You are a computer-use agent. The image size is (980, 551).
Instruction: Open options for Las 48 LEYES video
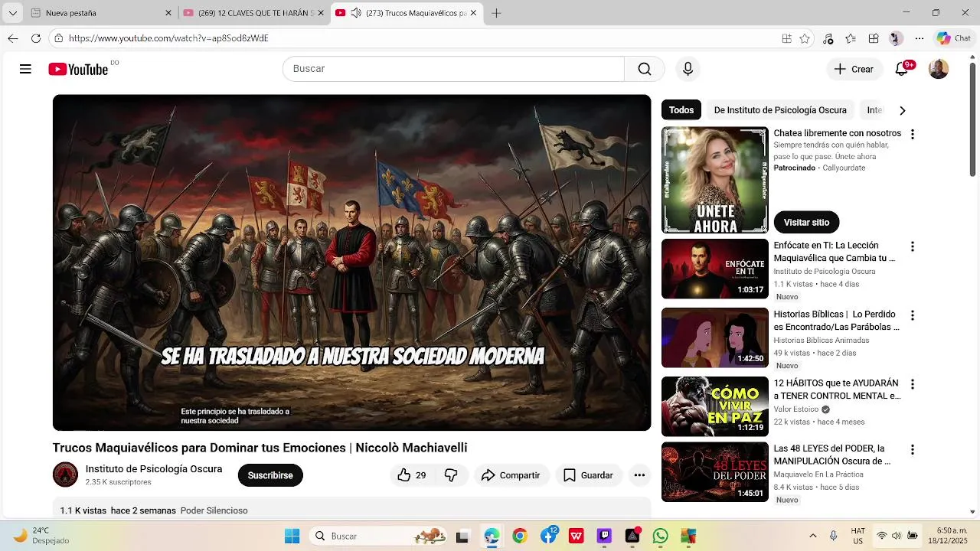pos(912,449)
